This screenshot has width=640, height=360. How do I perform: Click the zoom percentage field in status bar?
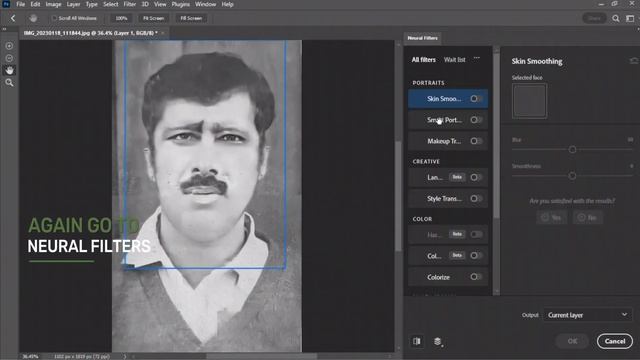point(31,356)
